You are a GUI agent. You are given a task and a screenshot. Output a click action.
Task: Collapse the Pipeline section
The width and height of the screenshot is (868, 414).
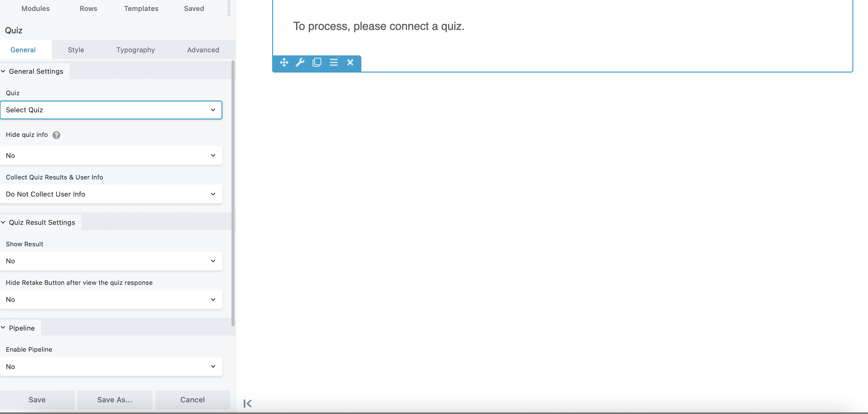click(x=3, y=327)
